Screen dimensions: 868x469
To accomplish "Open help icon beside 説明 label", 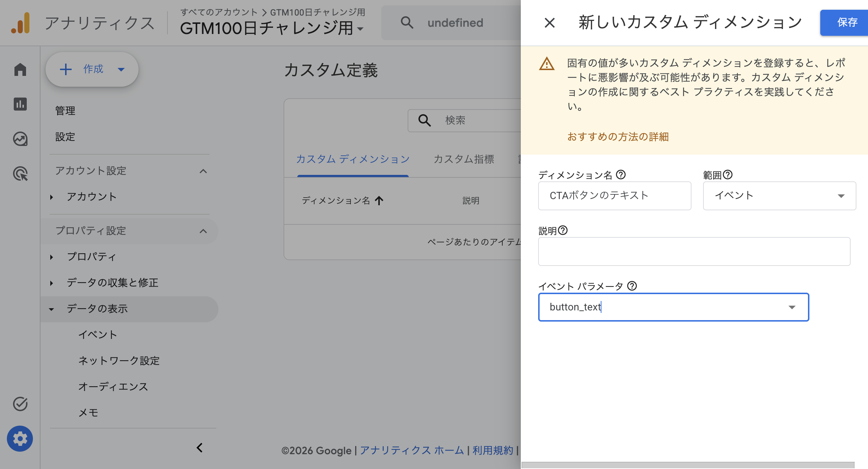I will pos(563,230).
